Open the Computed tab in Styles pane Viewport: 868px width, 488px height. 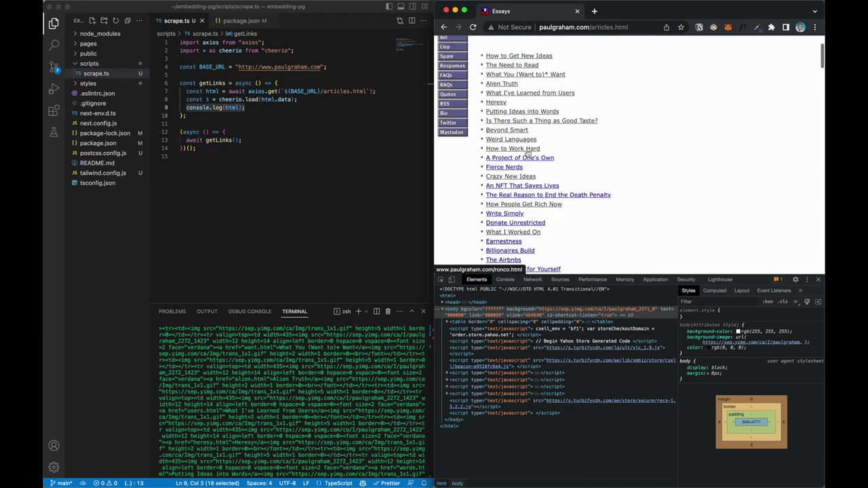point(714,290)
